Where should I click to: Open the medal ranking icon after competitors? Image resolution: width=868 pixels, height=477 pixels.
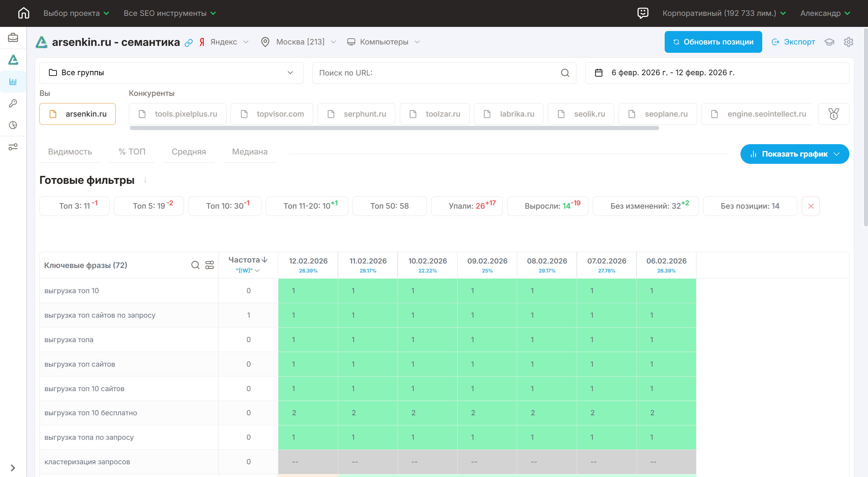pos(833,114)
